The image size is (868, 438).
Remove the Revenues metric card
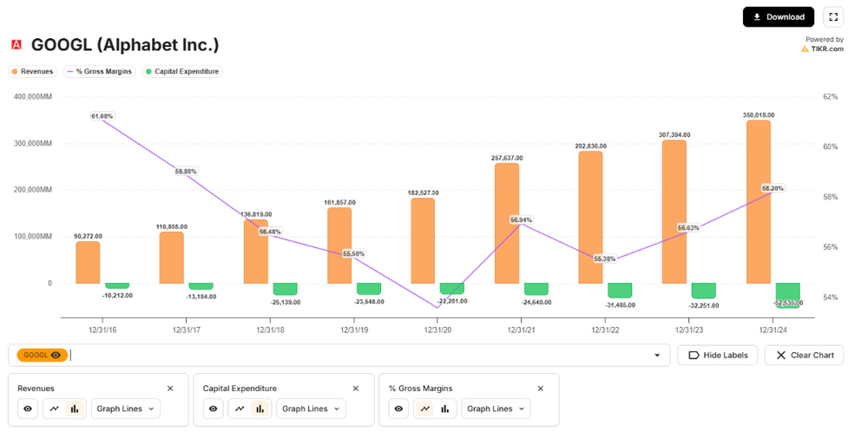tap(170, 389)
